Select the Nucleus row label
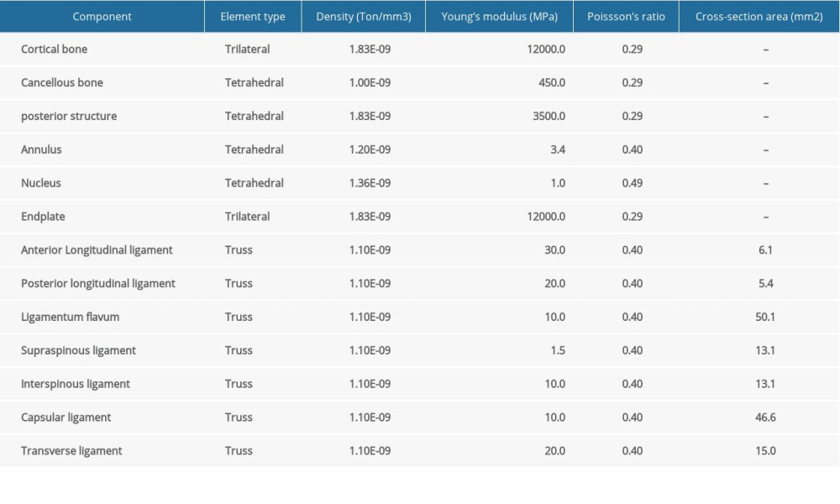The image size is (840, 504). pos(41,183)
